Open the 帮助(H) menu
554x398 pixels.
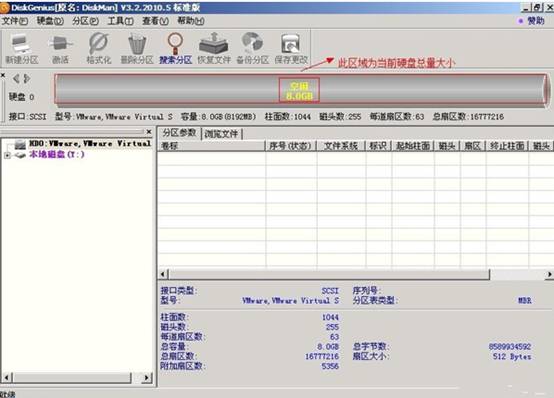click(x=191, y=21)
